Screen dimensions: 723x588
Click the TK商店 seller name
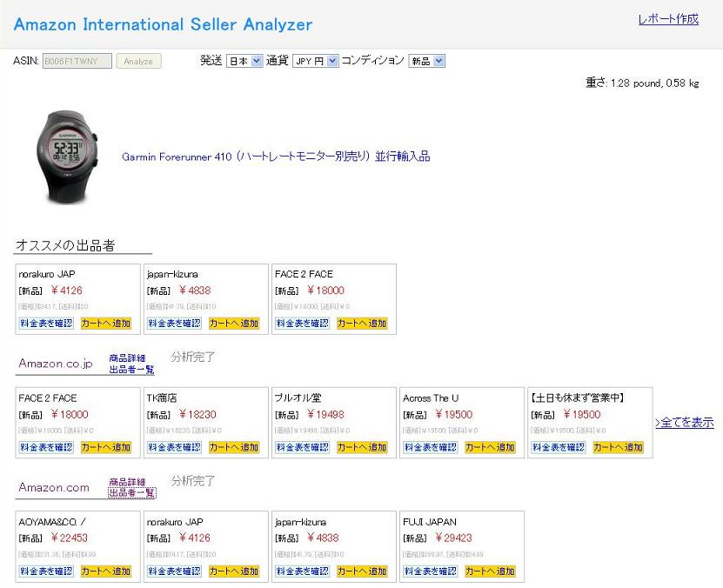click(x=162, y=398)
